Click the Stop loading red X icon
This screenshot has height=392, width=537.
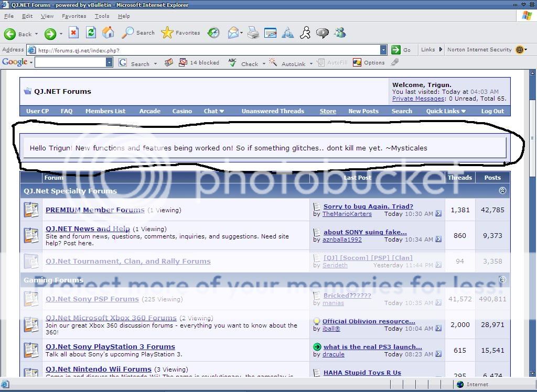[x=73, y=33]
